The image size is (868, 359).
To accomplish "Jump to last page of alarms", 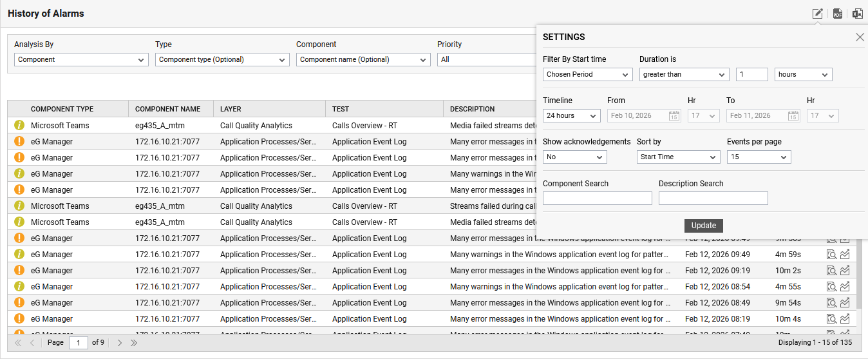I will pos(134,343).
